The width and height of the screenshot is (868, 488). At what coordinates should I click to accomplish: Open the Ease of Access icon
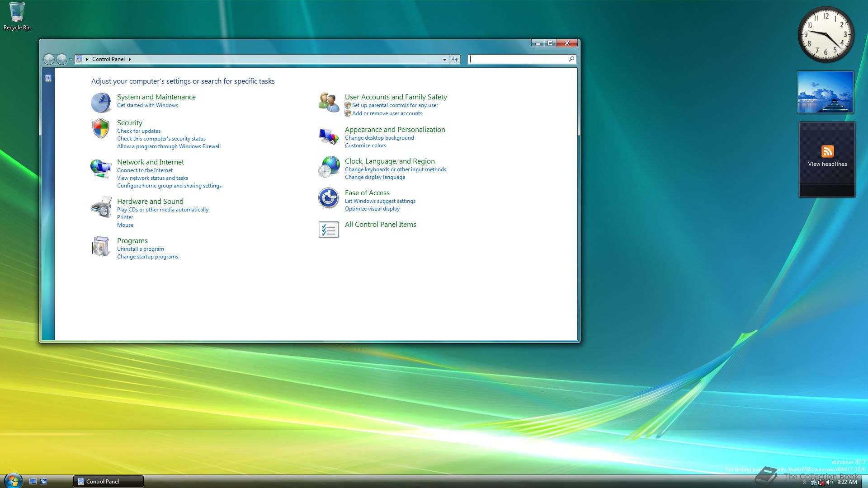[x=329, y=198]
